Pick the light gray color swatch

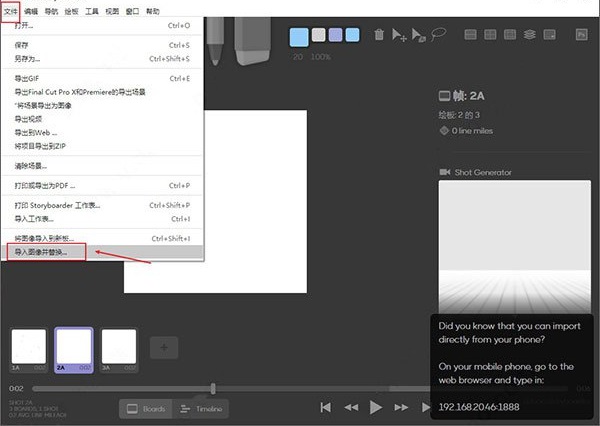(318, 35)
